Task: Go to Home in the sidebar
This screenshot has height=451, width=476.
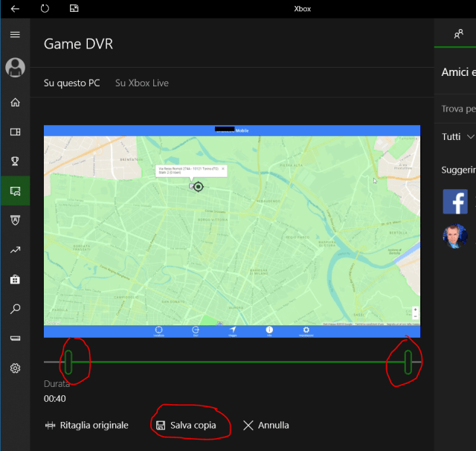Action: tap(15, 102)
